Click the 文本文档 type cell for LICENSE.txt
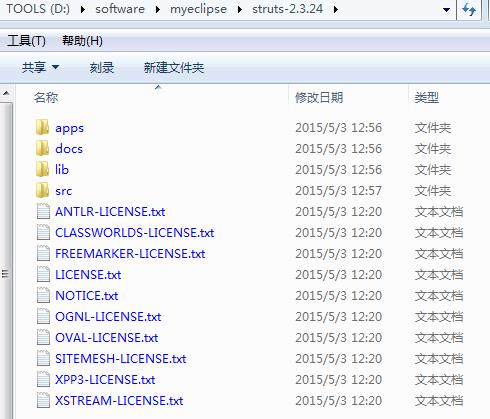The image size is (490, 419). coord(439,275)
